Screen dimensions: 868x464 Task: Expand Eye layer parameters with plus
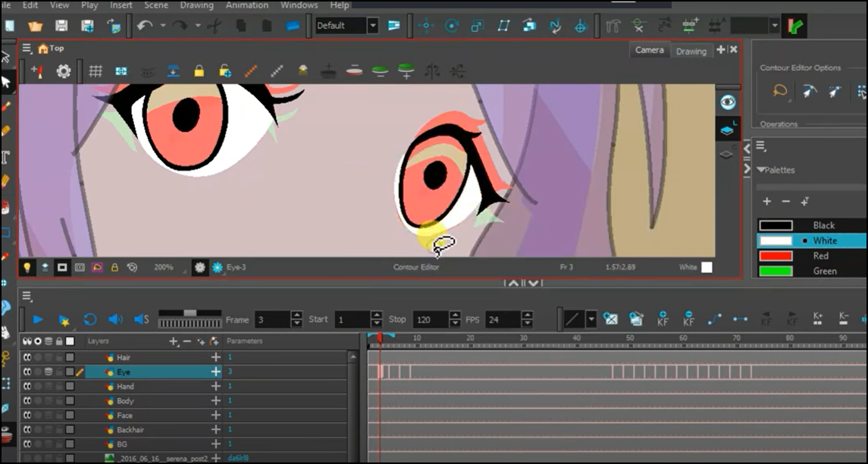click(x=216, y=372)
